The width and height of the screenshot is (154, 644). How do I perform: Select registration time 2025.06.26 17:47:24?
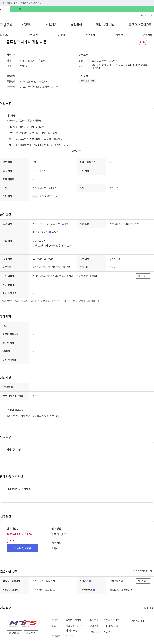pos(44,581)
